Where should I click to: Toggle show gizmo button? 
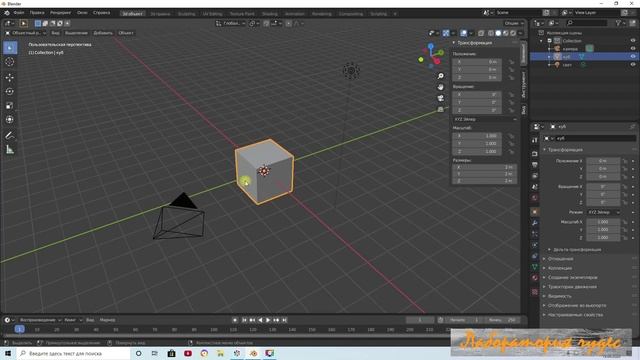446,33
